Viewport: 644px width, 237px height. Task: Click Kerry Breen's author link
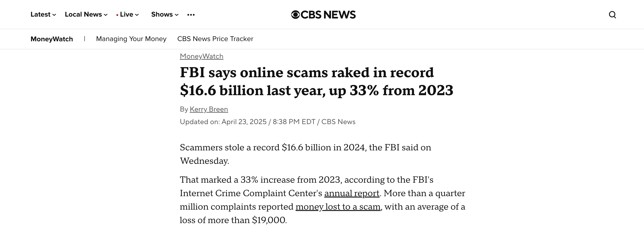coord(209,109)
